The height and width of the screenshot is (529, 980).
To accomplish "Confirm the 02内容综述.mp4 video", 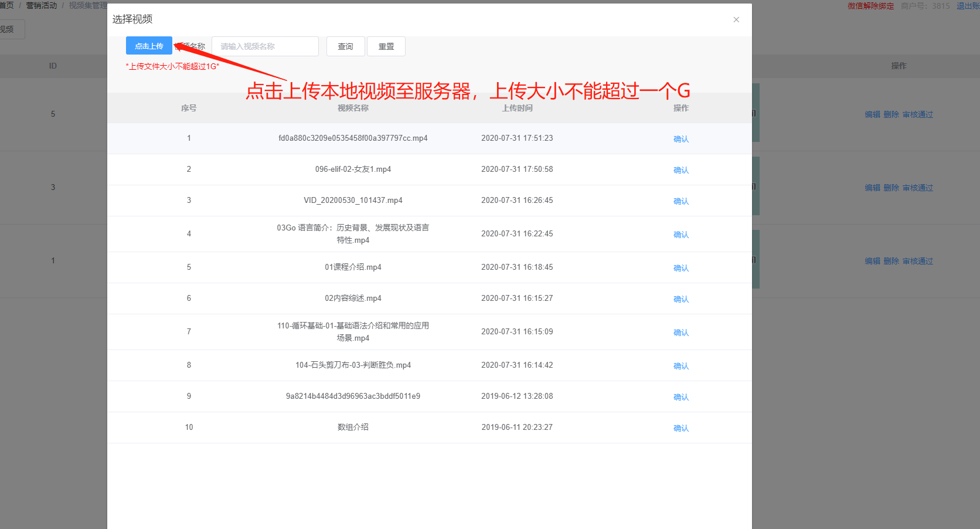I will click(x=680, y=299).
